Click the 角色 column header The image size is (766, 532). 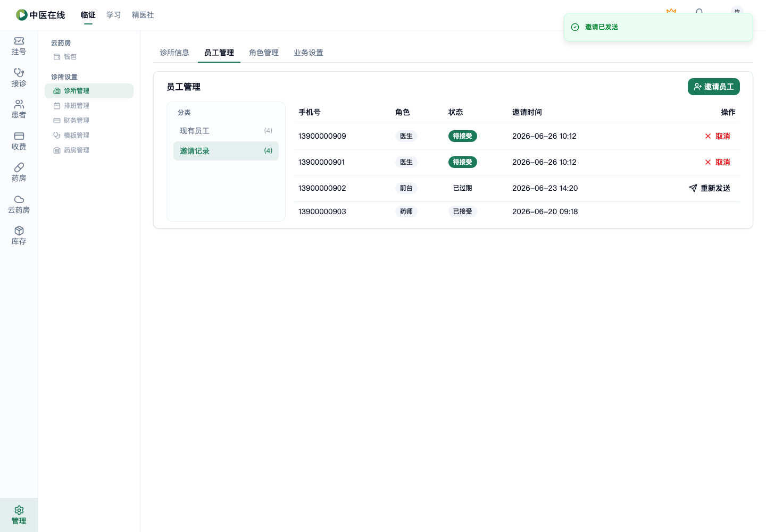pyautogui.click(x=403, y=112)
